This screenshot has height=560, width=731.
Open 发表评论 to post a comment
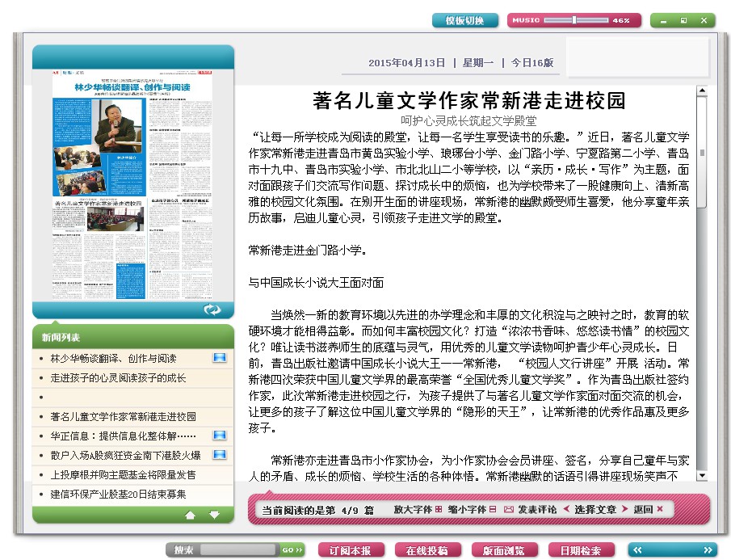[x=531, y=509]
